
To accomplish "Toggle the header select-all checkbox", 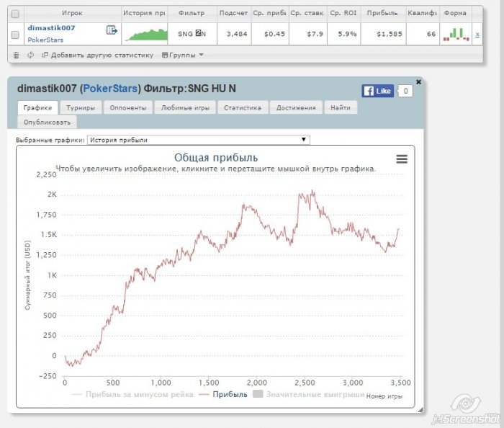I will pyautogui.click(x=15, y=14).
